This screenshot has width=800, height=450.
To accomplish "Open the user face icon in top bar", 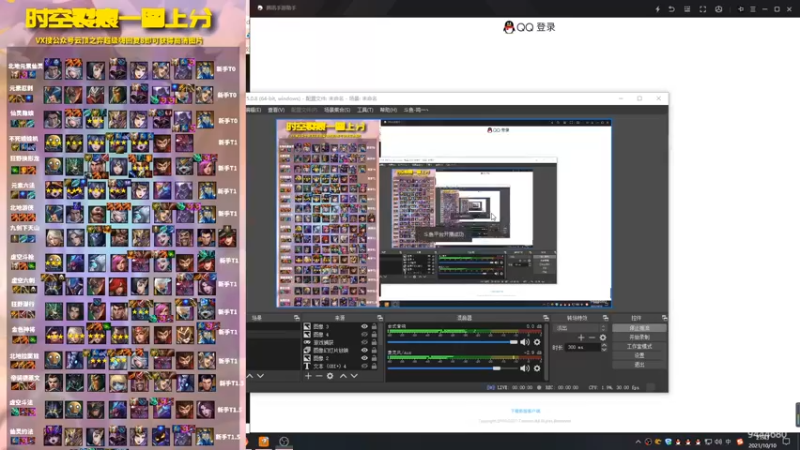I will [718, 9].
